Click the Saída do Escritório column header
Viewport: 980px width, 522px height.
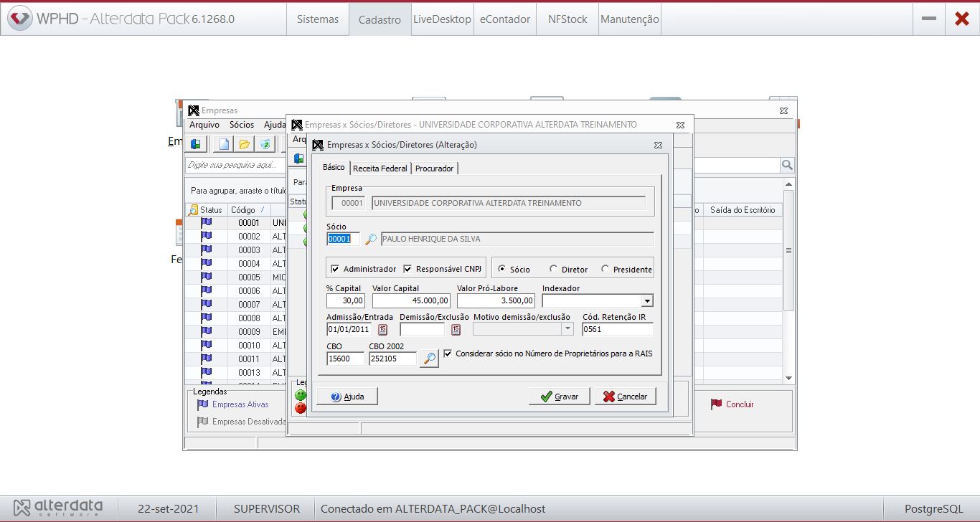(x=743, y=210)
